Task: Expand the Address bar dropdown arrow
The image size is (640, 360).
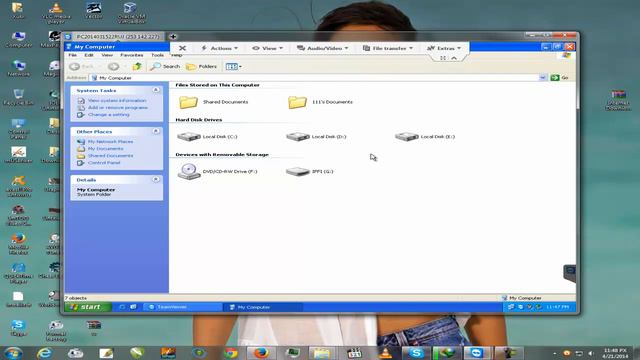Action: (542, 78)
